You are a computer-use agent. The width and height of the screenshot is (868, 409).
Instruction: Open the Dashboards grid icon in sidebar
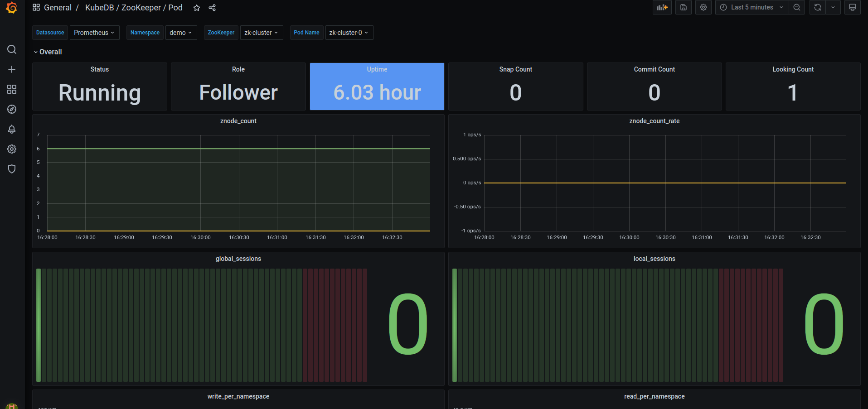point(12,89)
